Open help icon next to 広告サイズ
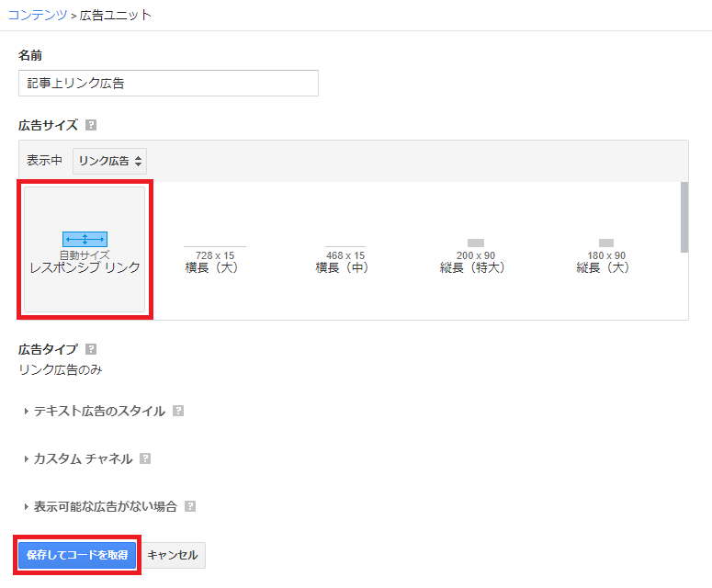 91,125
